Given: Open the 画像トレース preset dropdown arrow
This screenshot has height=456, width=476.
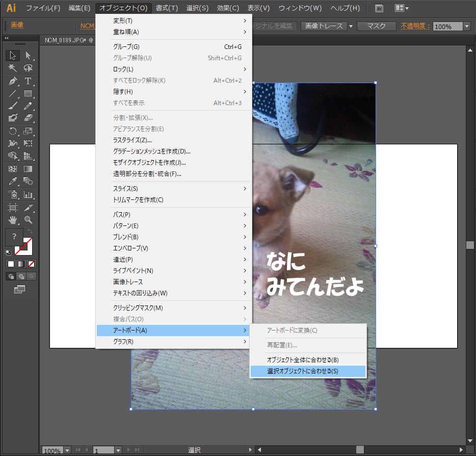Looking at the screenshot, I should point(351,26).
